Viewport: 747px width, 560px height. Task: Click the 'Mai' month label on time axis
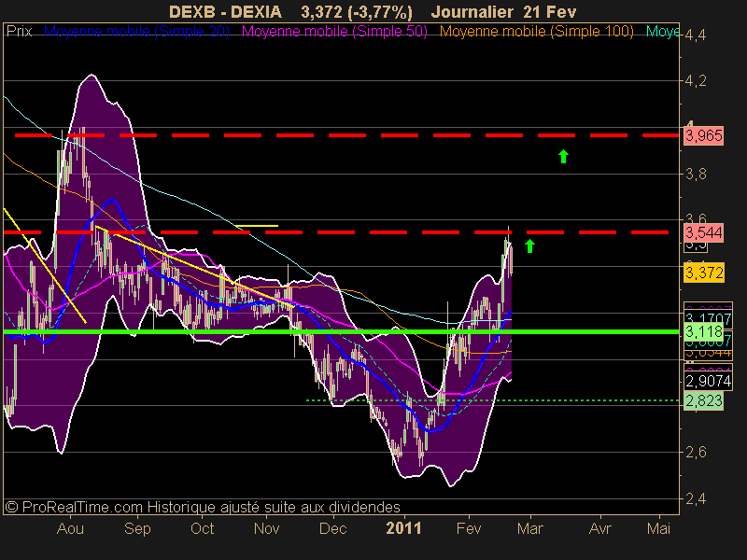tap(658, 528)
